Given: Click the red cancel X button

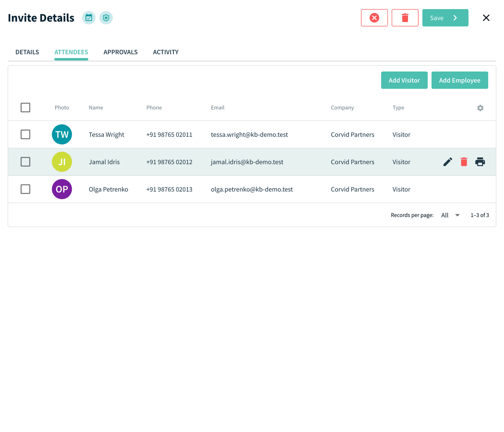Looking at the screenshot, I should [x=374, y=18].
